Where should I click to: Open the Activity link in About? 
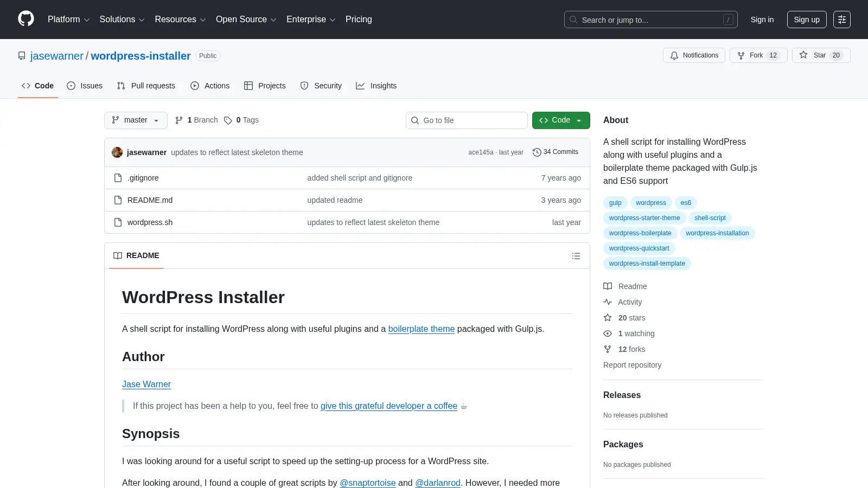[x=623, y=302]
